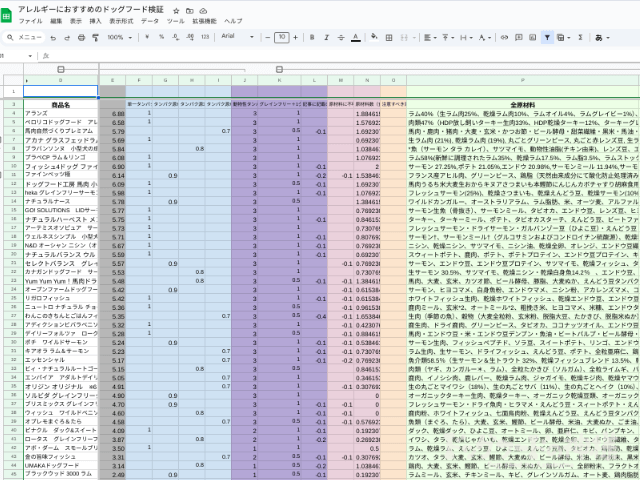This screenshot has width=640, height=480.
Task: Click the redo arrow
Action: (67, 38)
